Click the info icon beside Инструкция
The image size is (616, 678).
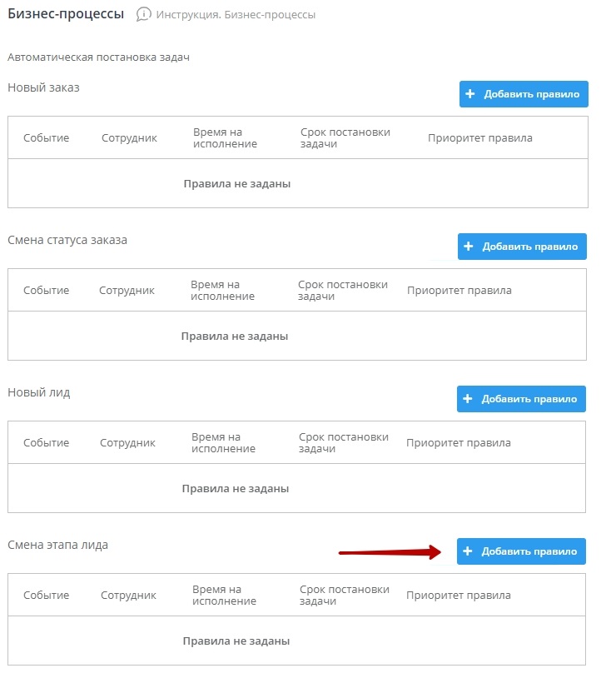[144, 14]
